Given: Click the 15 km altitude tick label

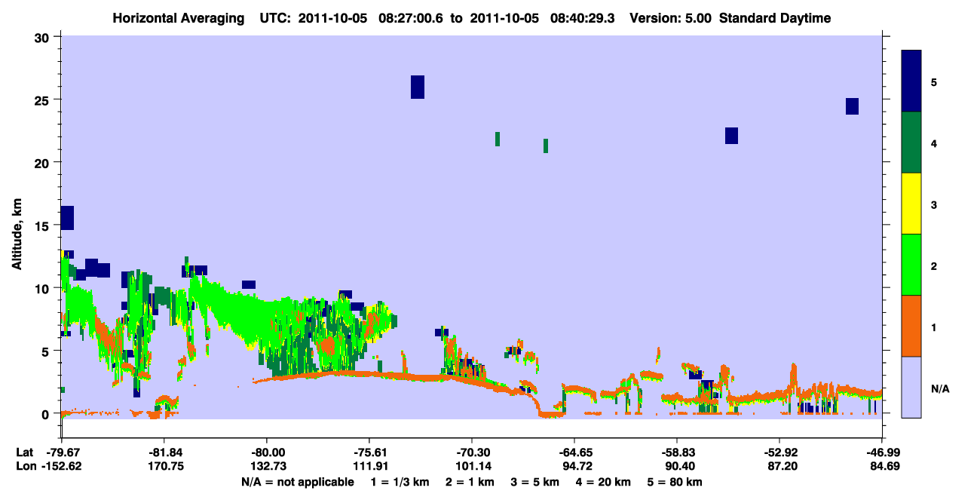Looking at the screenshot, I should (42, 225).
